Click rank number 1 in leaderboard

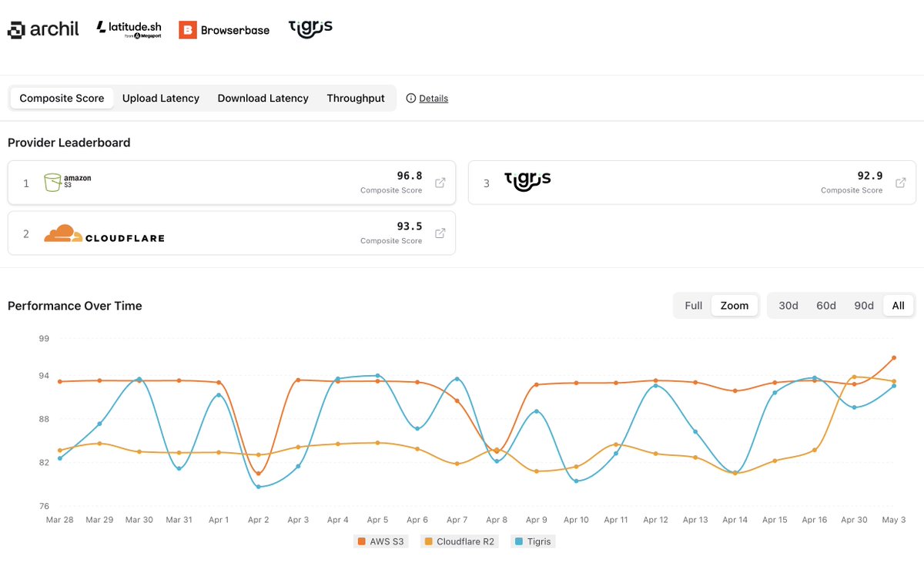[x=26, y=183]
